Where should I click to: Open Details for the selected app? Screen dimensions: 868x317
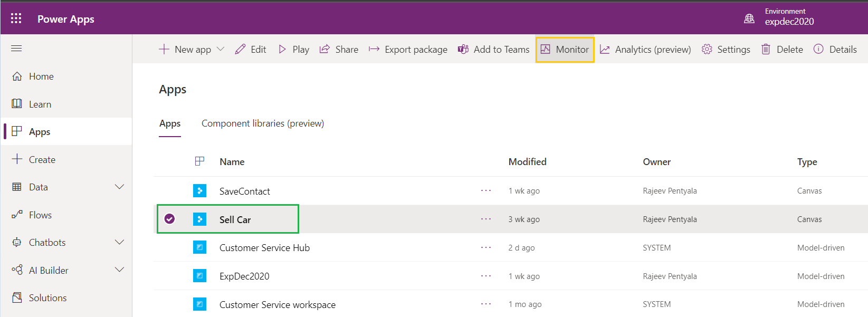coord(835,49)
